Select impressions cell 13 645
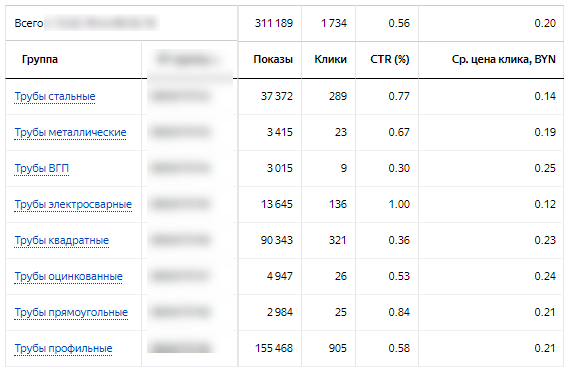This screenshot has height=372, width=571. (x=277, y=205)
